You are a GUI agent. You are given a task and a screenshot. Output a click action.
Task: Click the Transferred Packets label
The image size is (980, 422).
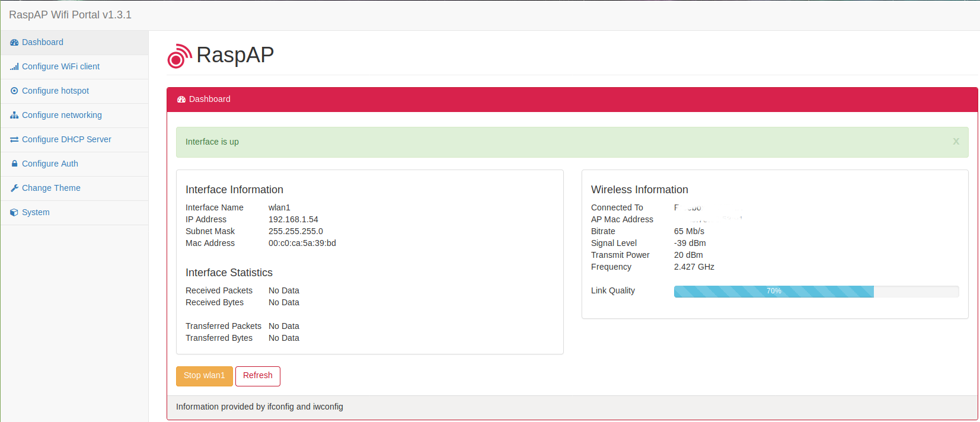(224, 326)
